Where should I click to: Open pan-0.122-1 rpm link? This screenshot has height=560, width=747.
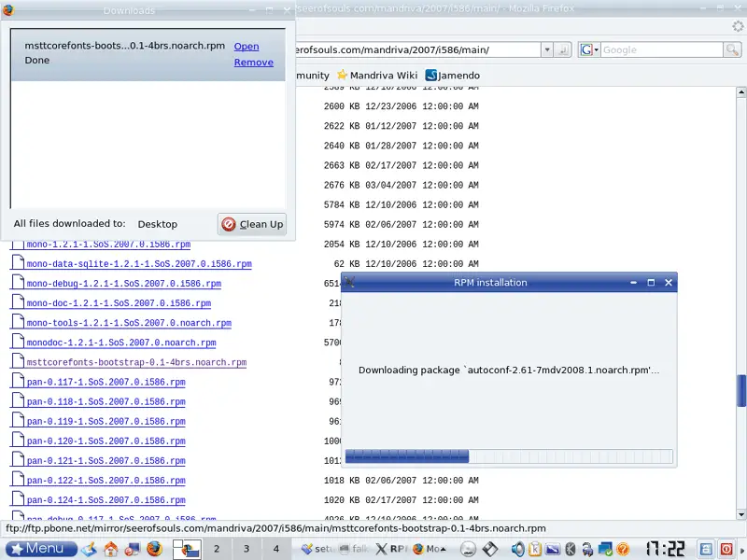[x=106, y=481]
